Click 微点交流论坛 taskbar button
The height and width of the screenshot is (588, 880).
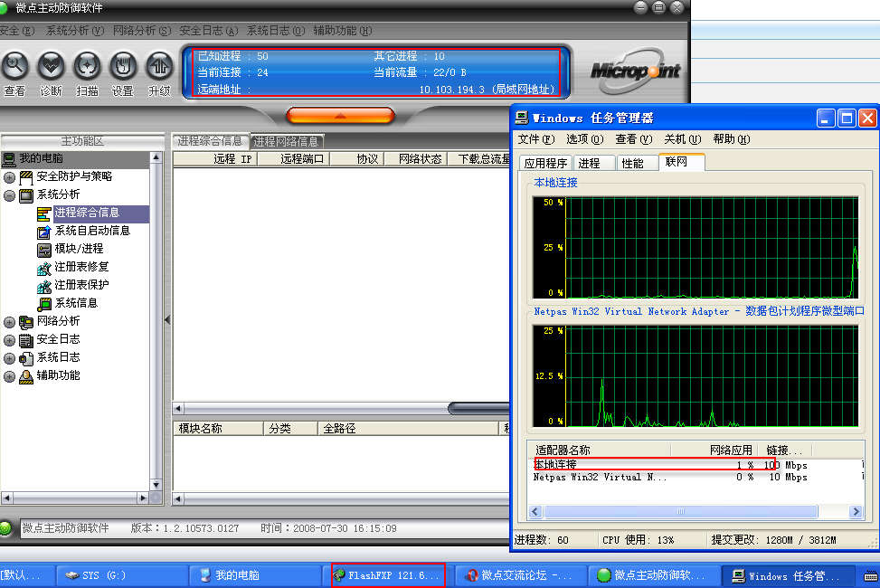coord(520,575)
